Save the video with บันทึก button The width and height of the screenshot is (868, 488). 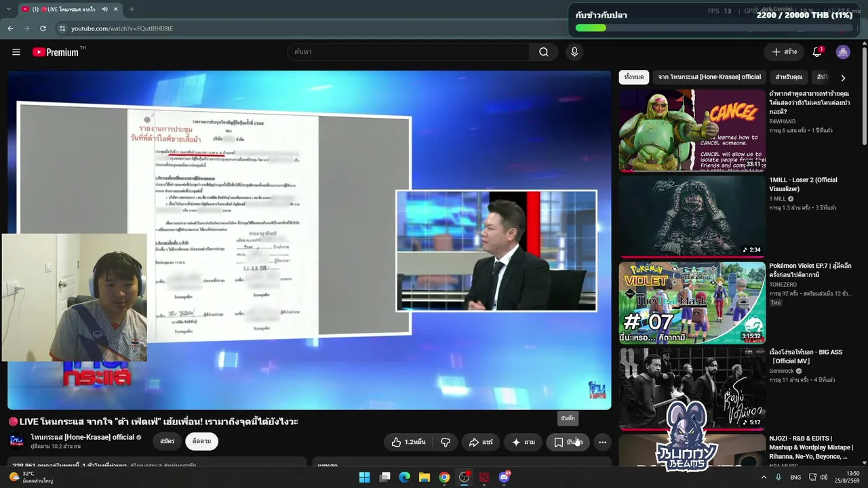568,442
